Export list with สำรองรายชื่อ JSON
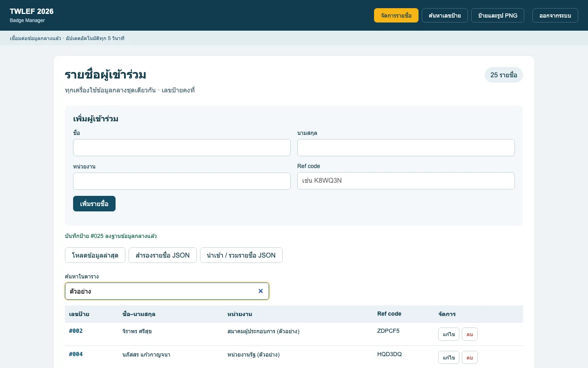The width and height of the screenshot is (588, 368). [x=163, y=255]
